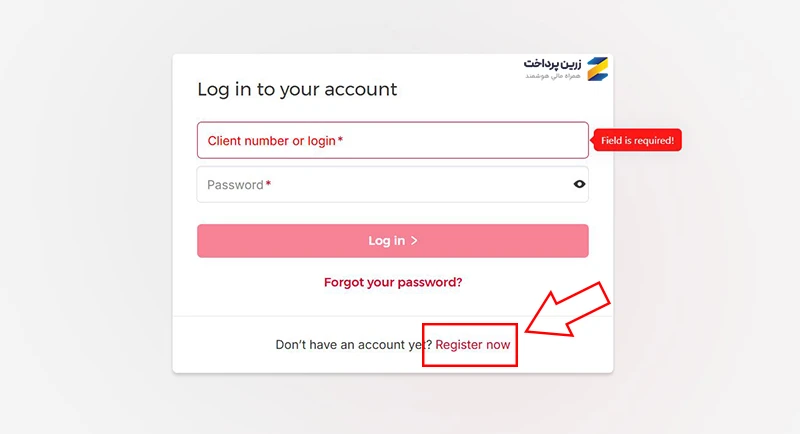Follow the Register now link

pos(472,345)
